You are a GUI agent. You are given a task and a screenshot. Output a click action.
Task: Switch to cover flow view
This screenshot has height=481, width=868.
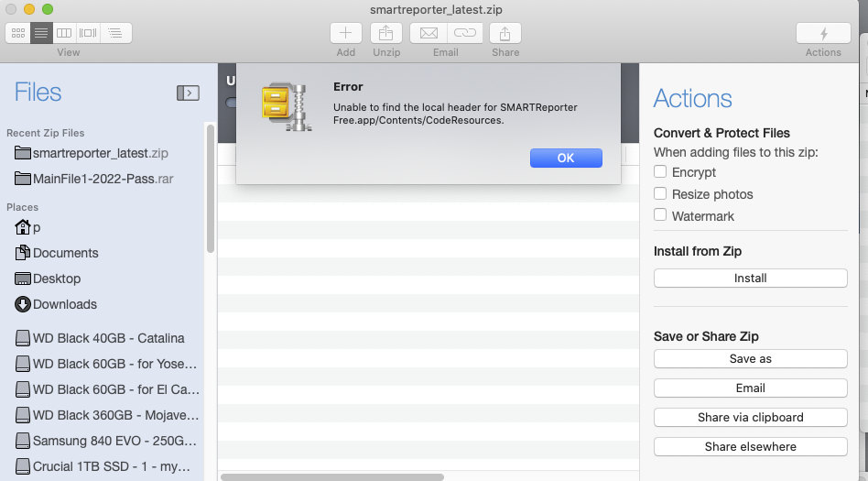[x=88, y=33]
